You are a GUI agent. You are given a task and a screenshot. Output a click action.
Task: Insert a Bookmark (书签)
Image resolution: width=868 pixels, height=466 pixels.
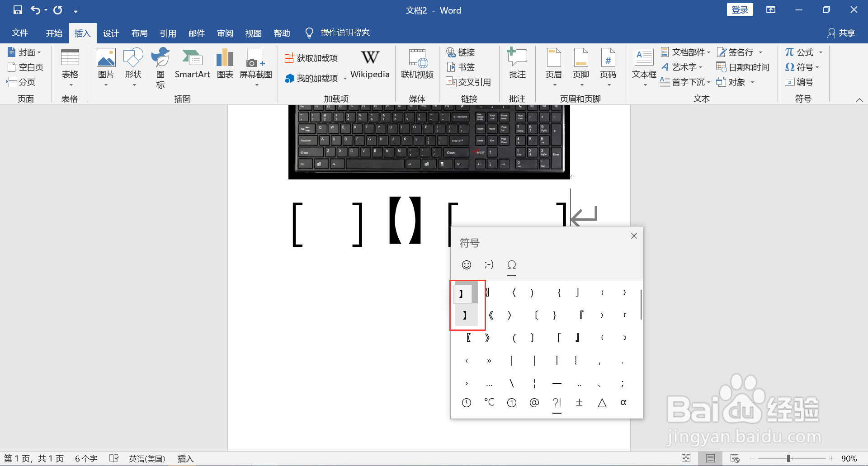[461, 67]
